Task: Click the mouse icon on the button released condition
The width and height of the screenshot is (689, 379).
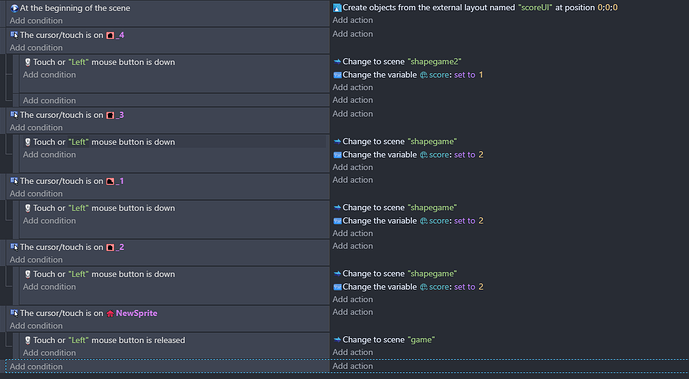Action: tap(28, 340)
